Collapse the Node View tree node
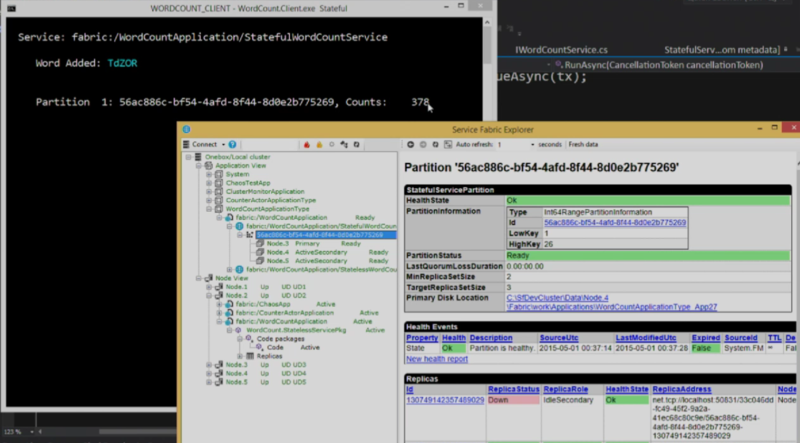 pyautogui.click(x=198, y=278)
